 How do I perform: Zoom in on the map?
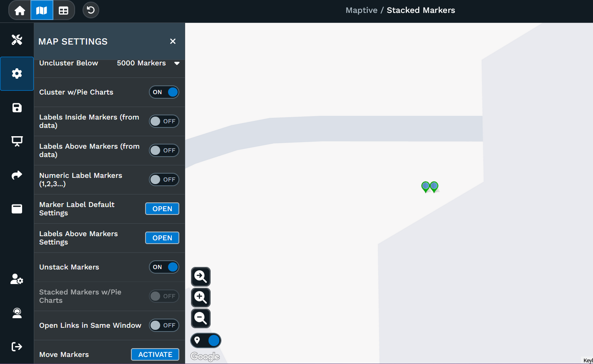tap(201, 297)
